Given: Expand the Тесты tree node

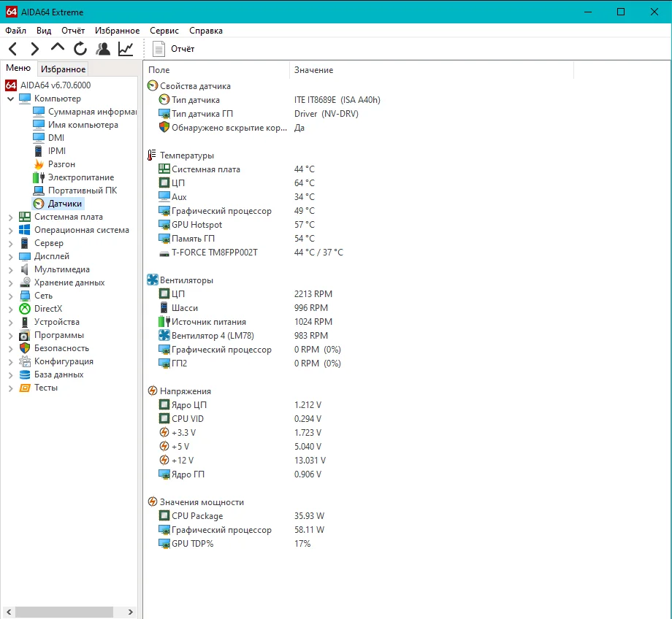Looking at the screenshot, I should tap(11, 388).
